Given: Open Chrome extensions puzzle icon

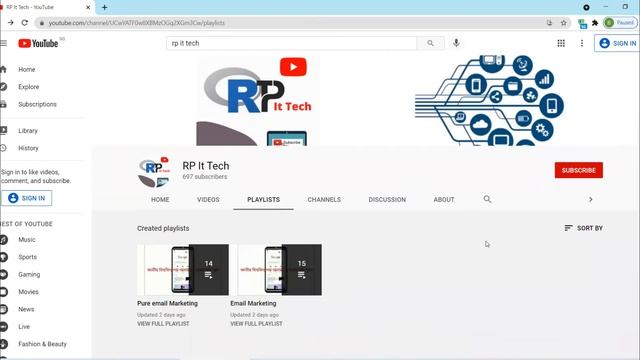Looking at the screenshot, I should [595, 23].
